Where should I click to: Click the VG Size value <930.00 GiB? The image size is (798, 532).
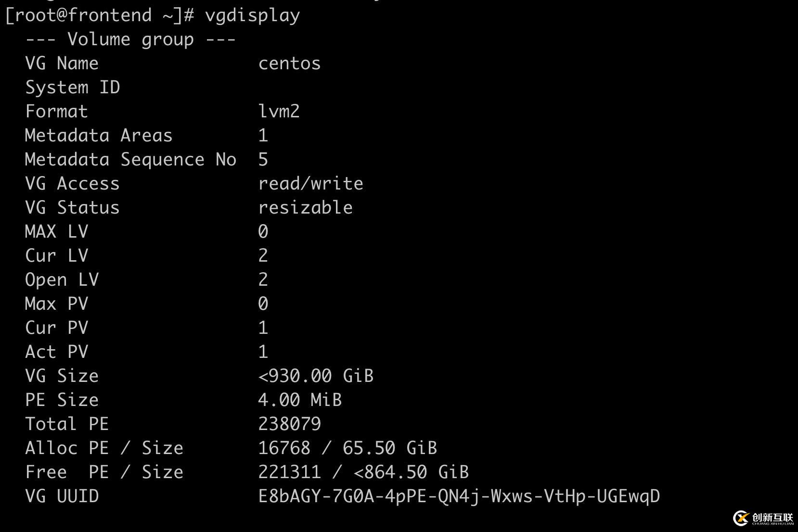point(316,376)
